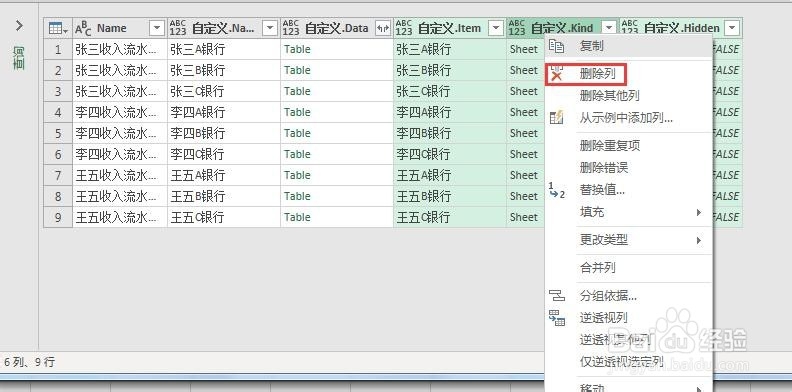Click Sheet cell in row 3
Viewport: 792px width, 392px height.
[x=525, y=91]
